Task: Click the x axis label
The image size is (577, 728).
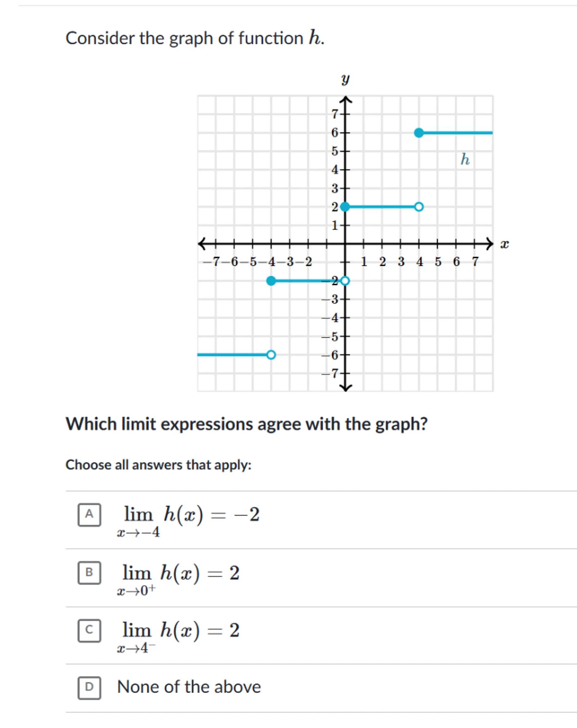Action: (504, 244)
